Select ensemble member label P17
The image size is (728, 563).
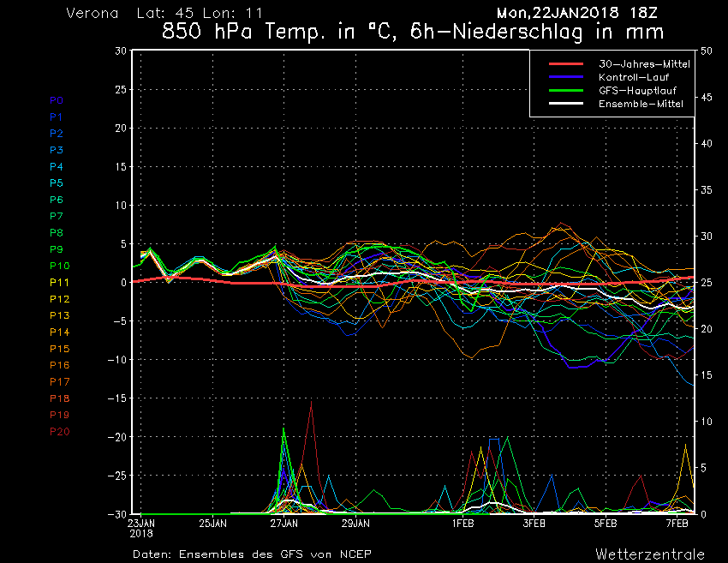click(x=60, y=382)
